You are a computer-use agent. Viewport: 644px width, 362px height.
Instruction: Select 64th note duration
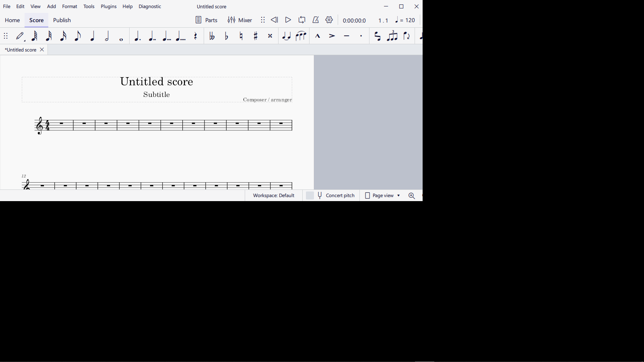(35, 36)
